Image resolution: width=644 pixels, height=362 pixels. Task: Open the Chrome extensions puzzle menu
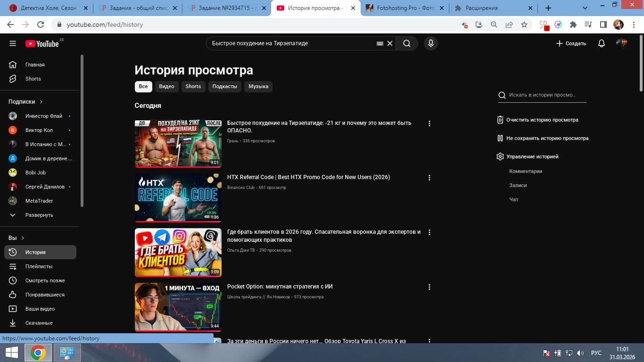[x=573, y=25]
